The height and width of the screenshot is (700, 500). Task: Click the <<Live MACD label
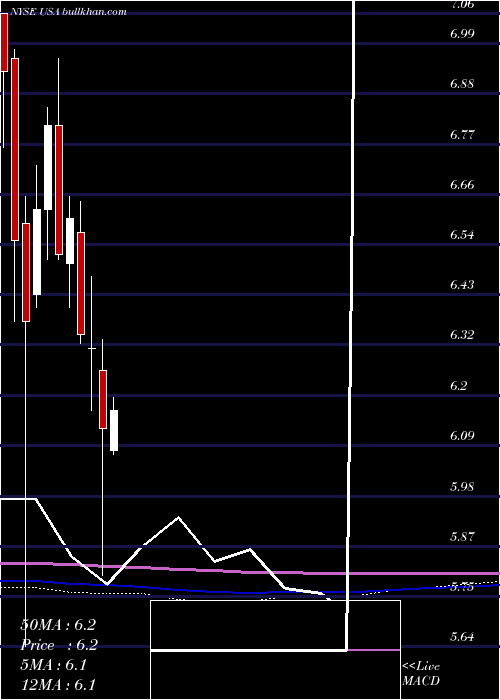421,674
